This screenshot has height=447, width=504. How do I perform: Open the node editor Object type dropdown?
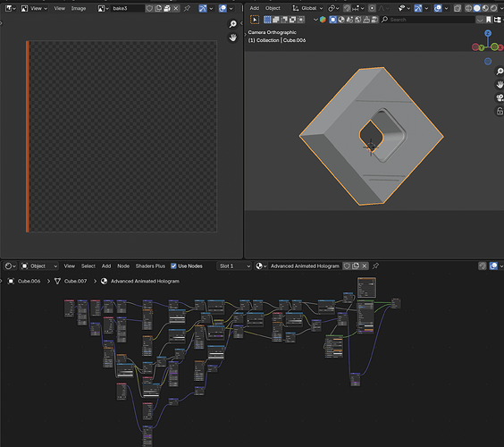click(39, 266)
